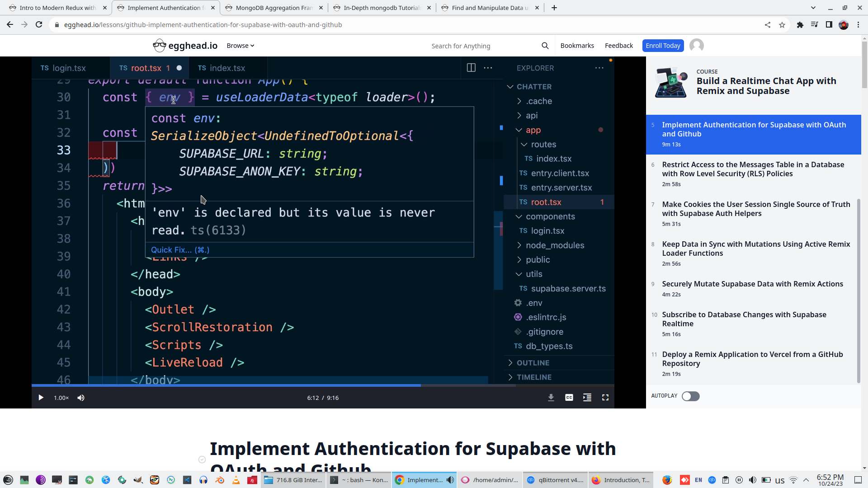868x488 pixels.
Task: Open the user avatar profile
Action: pyautogui.click(x=696, y=46)
